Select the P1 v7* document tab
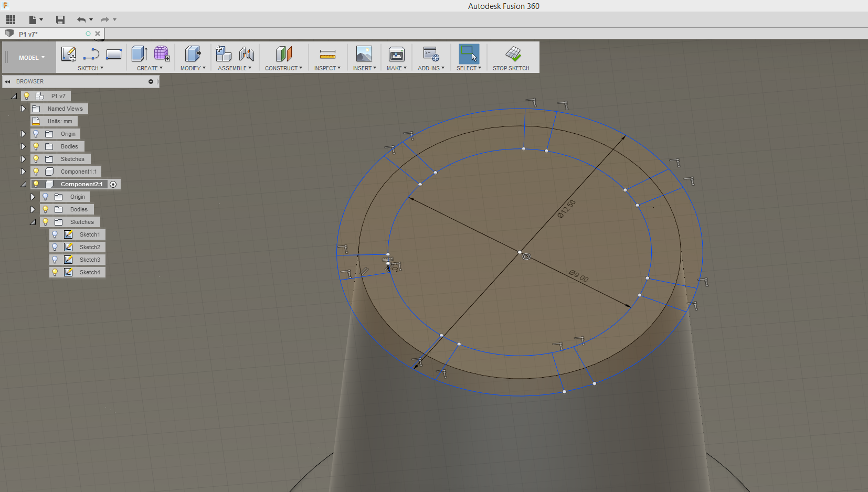The width and height of the screenshot is (868, 492). pos(28,34)
